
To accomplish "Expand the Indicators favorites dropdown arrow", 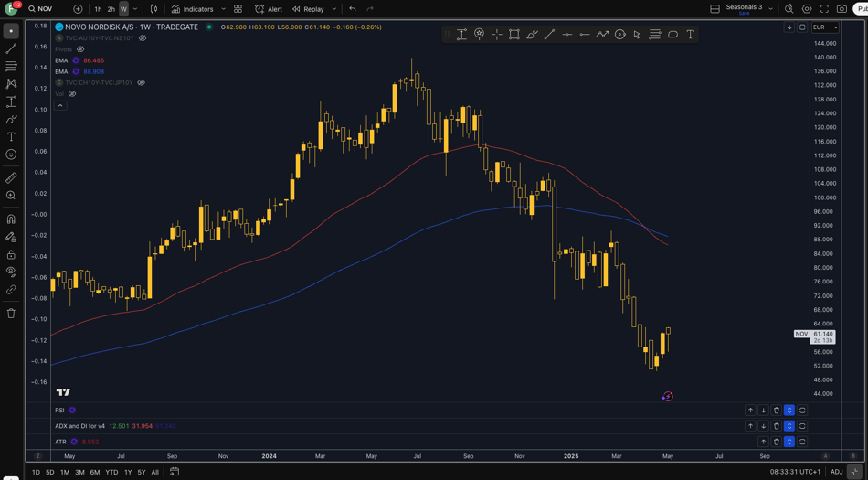I will (x=223, y=9).
